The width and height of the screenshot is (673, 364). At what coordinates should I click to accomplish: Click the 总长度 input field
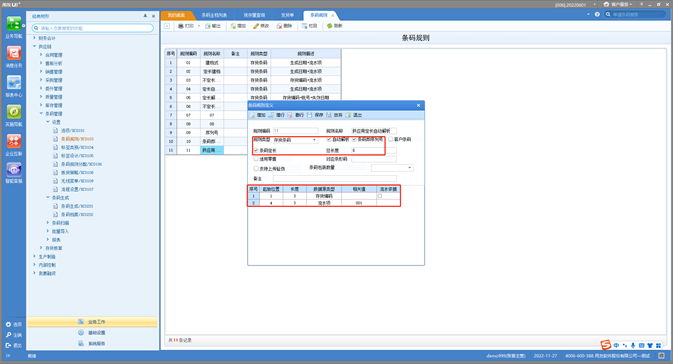pyautogui.click(x=373, y=151)
